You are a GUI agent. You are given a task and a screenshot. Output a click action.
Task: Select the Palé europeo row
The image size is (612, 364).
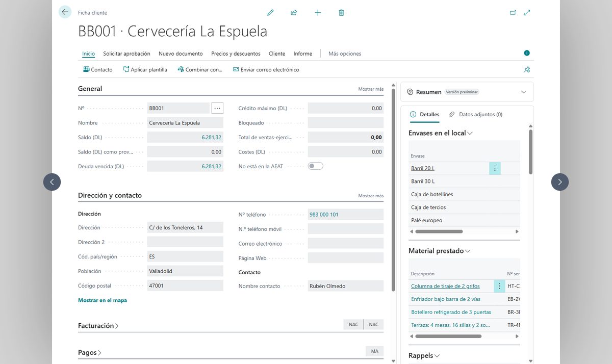464,220
